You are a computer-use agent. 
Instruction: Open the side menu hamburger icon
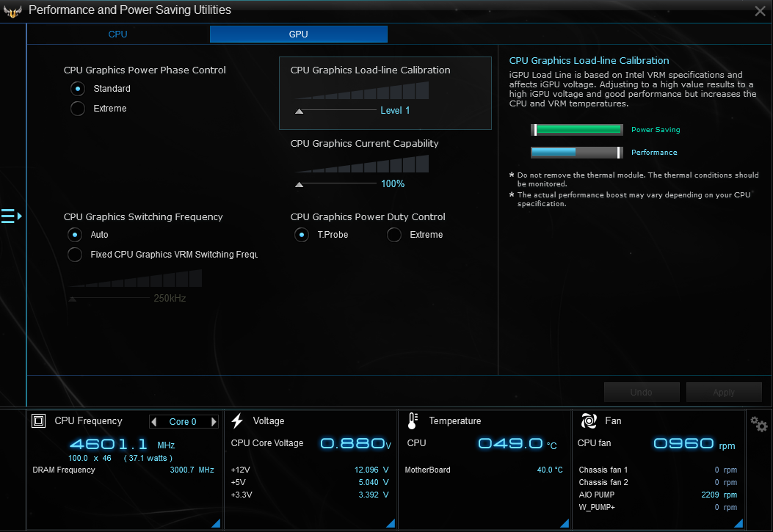[11, 216]
